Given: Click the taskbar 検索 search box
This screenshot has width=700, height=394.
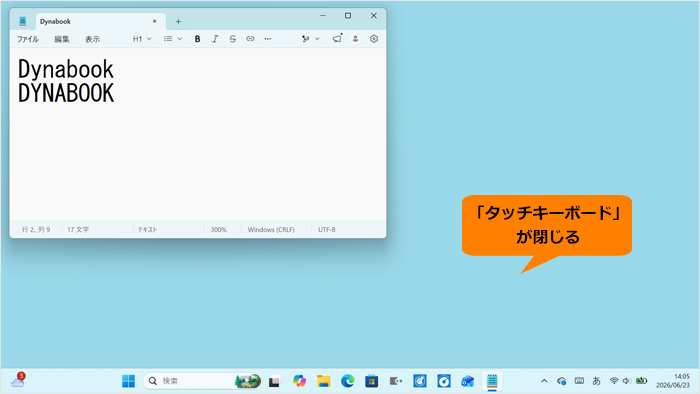Looking at the screenshot, I should point(202,381).
